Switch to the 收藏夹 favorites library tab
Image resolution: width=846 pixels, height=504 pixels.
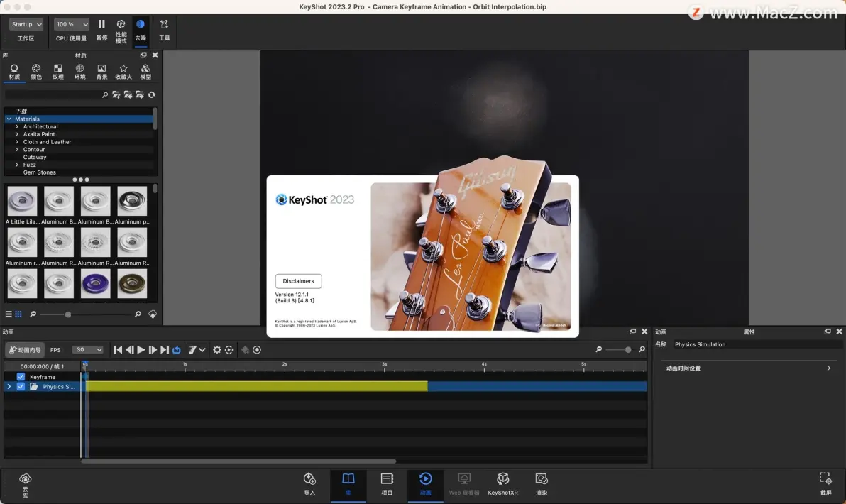point(123,72)
